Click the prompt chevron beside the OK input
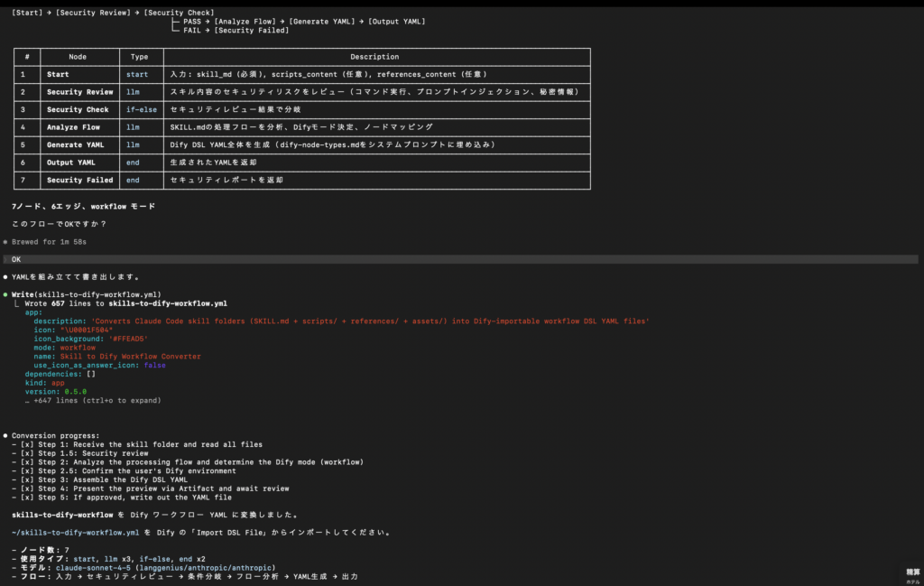The image size is (924, 586). pyautogui.click(x=5, y=259)
